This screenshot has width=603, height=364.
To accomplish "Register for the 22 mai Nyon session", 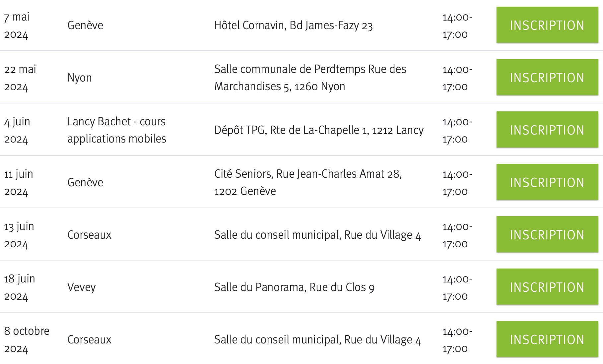I will 547,78.
